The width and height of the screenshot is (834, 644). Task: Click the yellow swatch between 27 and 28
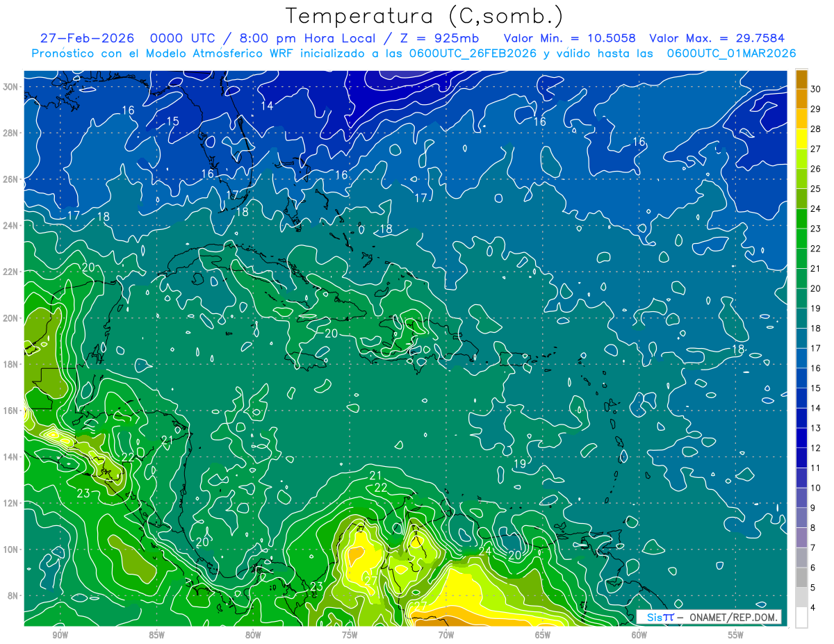coord(801,140)
